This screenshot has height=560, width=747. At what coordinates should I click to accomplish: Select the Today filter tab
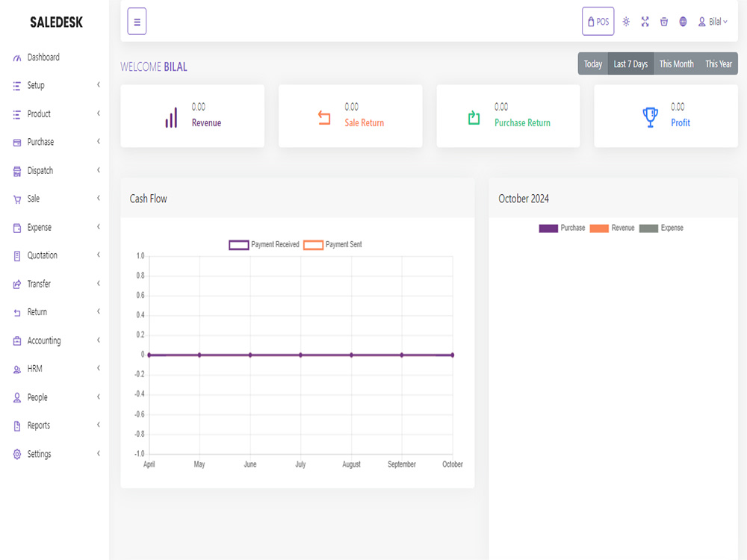(593, 63)
